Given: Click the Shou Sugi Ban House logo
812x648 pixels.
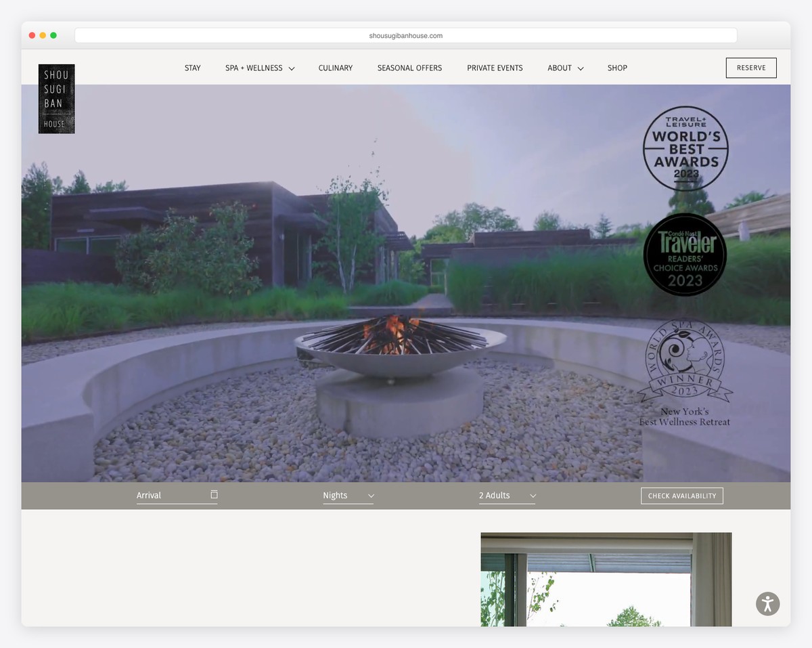Looking at the screenshot, I should point(56,98).
